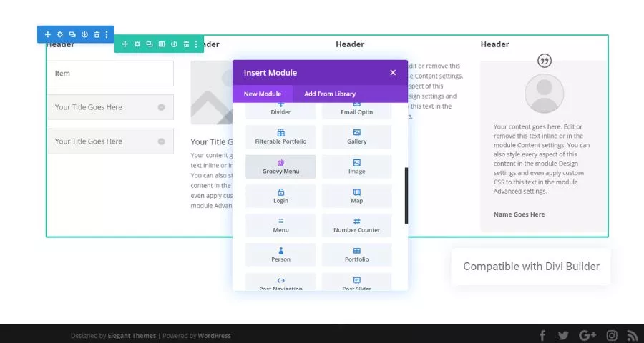Open Twitter footer social icon
The height and width of the screenshot is (343, 644).
coord(564,336)
